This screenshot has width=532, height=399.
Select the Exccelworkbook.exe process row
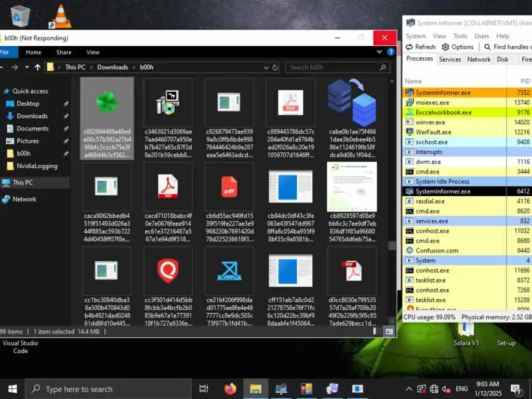coord(468,112)
